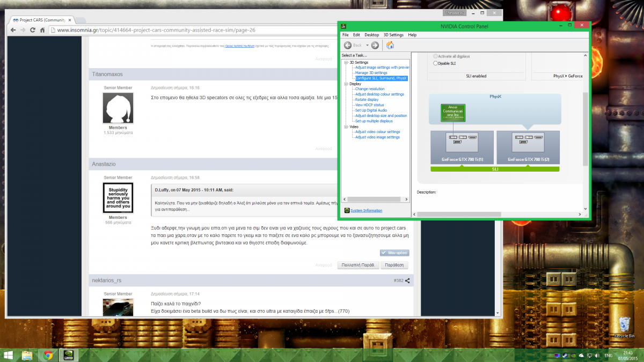Select View HDCP status
Image resolution: width=644 pixels, height=362 pixels.
tap(369, 105)
